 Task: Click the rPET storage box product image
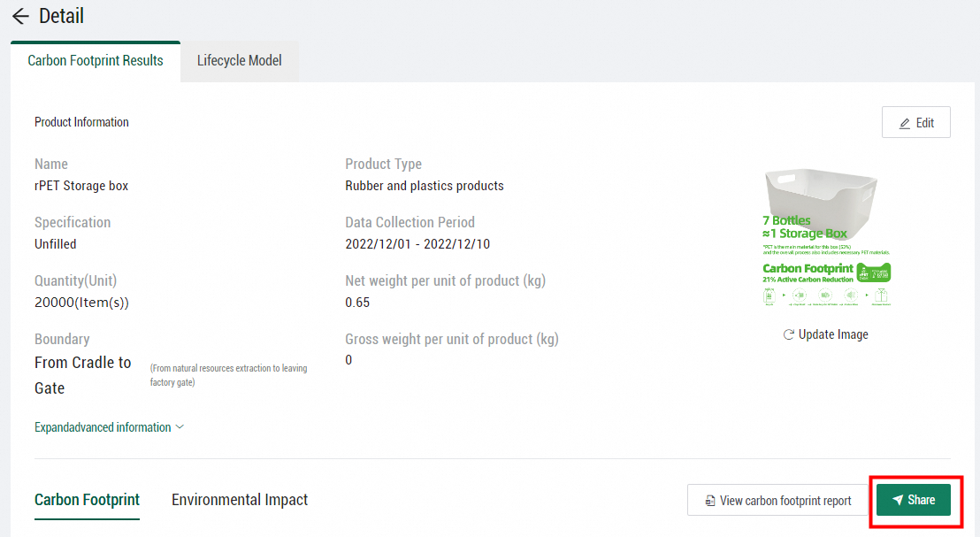coord(827,237)
